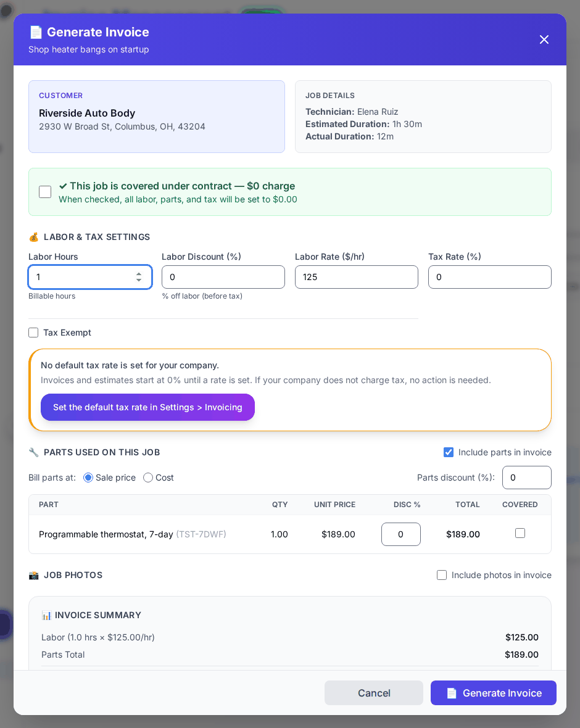Image resolution: width=580 pixels, height=728 pixels.
Task: Click the 1.00 quantity cell
Action: click(x=280, y=534)
